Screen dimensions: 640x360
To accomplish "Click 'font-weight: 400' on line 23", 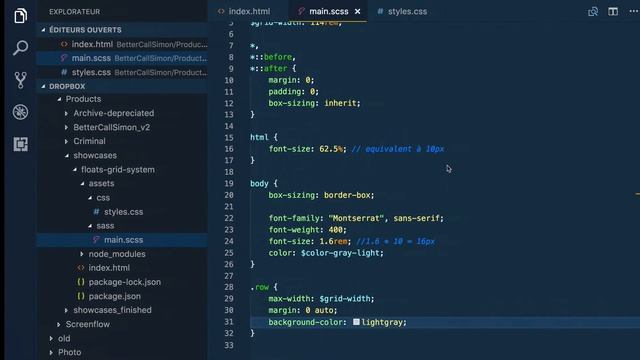I will click(x=307, y=230).
